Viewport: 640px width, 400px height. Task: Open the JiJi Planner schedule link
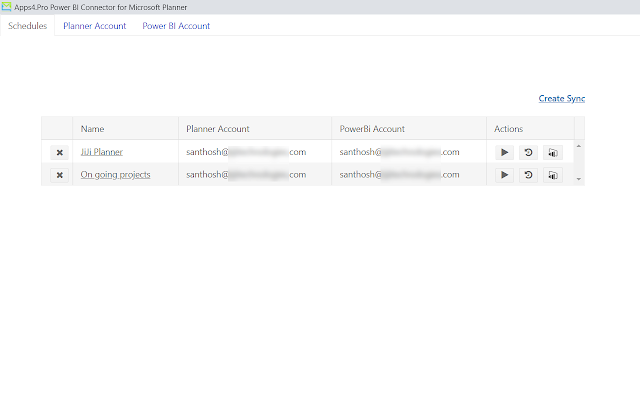[x=101, y=152]
